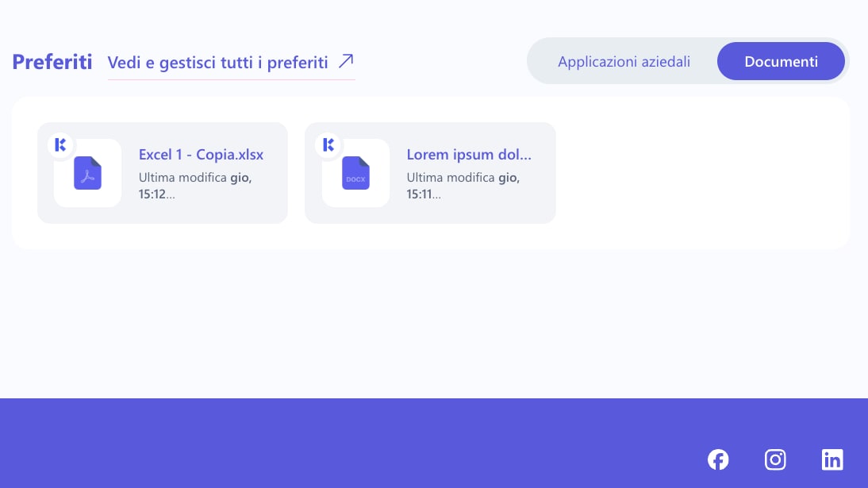Select the Excel 1 - Copia.xlsx document card

(x=162, y=173)
